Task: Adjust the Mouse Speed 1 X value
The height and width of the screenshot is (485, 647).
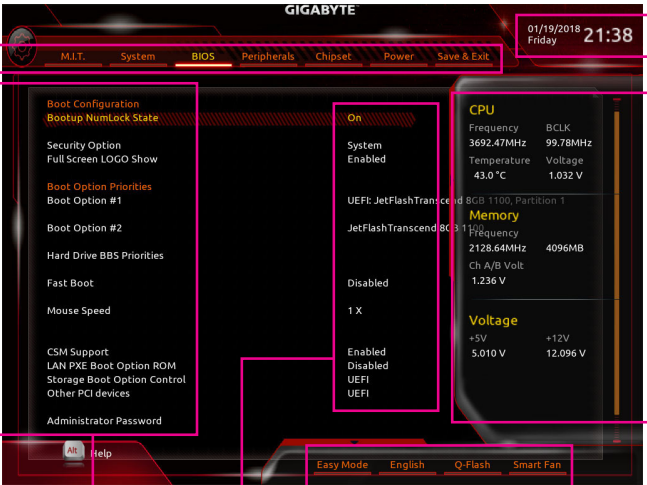Action: (354, 311)
